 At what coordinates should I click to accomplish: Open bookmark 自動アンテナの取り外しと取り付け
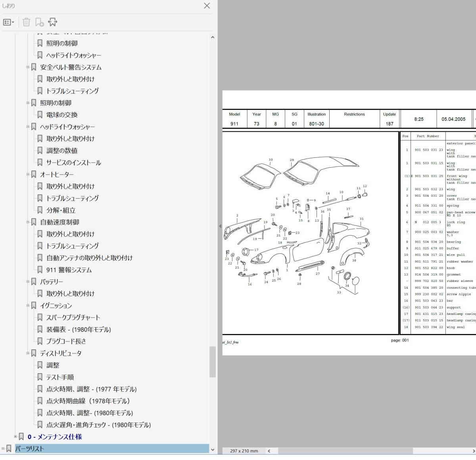tap(89, 258)
